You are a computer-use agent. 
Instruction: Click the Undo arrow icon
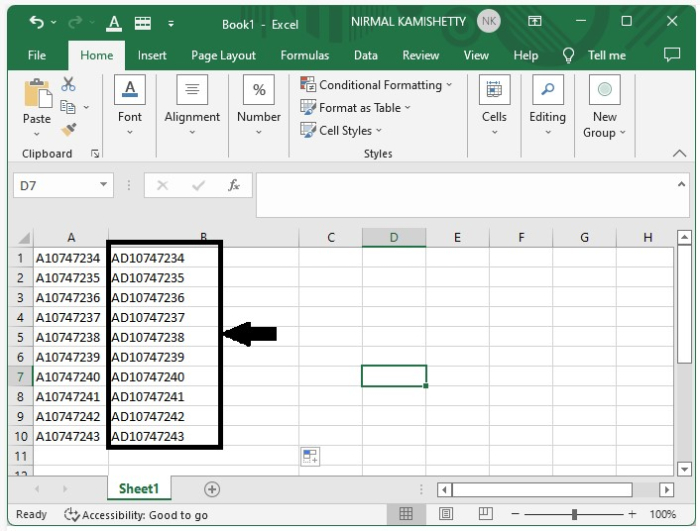(37, 22)
